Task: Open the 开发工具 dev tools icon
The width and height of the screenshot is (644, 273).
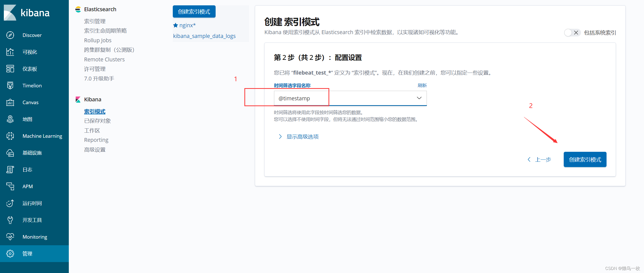Action: click(10, 220)
